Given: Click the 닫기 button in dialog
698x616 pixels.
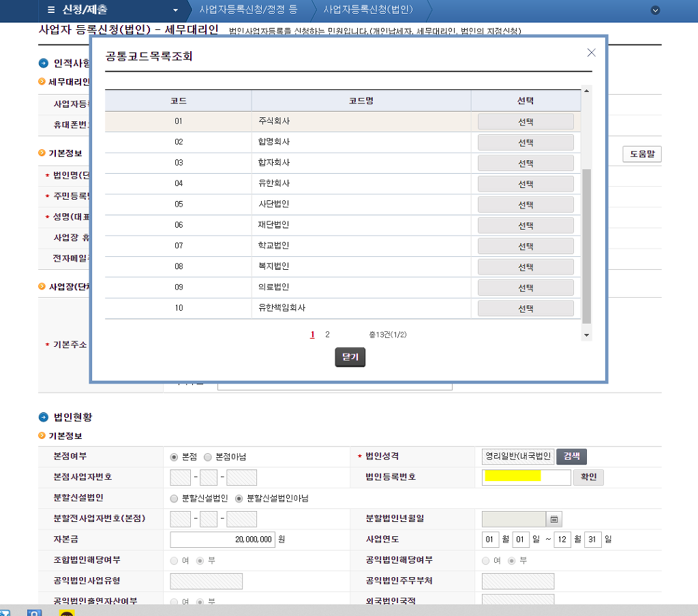Looking at the screenshot, I should [350, 357].
